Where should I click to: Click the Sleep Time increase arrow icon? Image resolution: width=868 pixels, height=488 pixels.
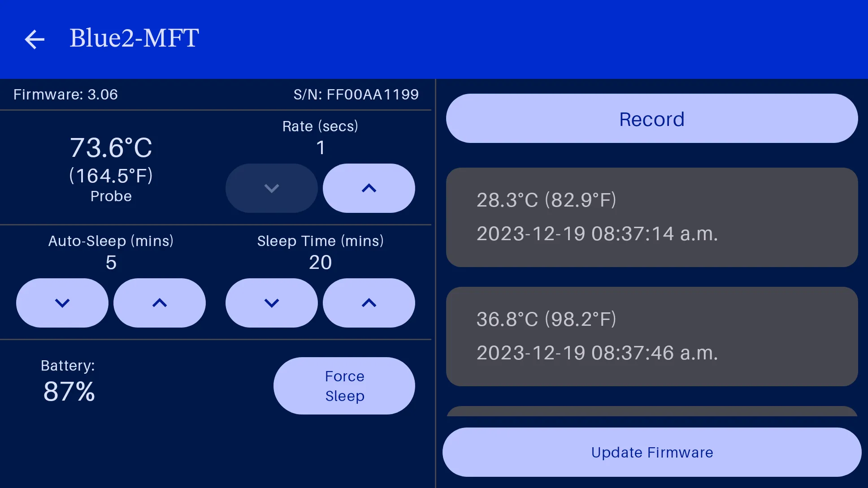369,302
